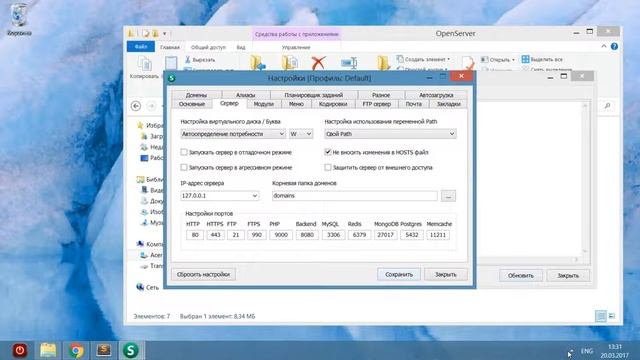The image size is (640, 360).
Task: Open the Файл menu in Explorer
Action: coord(141,47)
